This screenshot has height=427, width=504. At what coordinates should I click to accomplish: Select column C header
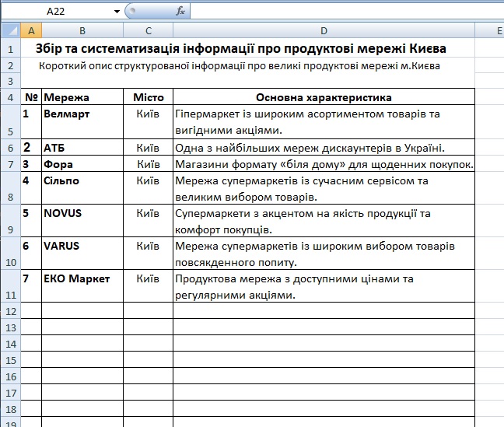coord(149,31)
